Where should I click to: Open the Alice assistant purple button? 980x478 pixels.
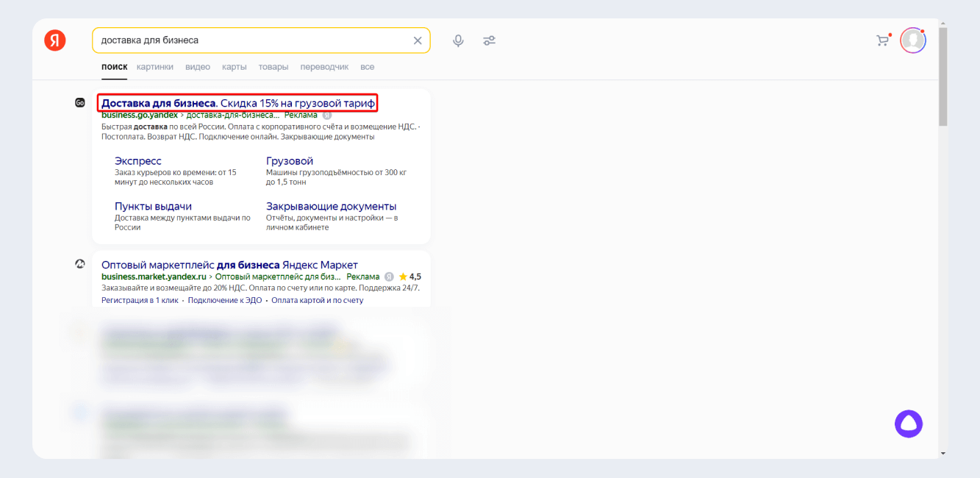909,424
